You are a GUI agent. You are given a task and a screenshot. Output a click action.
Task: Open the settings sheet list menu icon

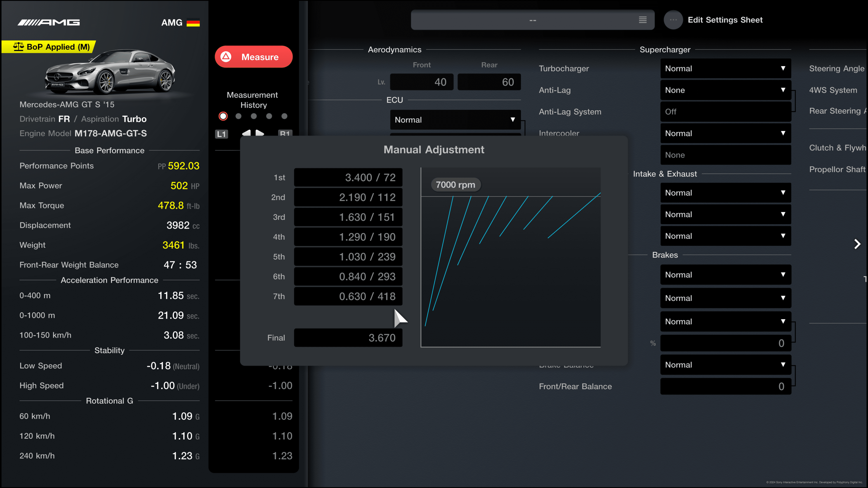pyautogui.click(x=643, y=20)
